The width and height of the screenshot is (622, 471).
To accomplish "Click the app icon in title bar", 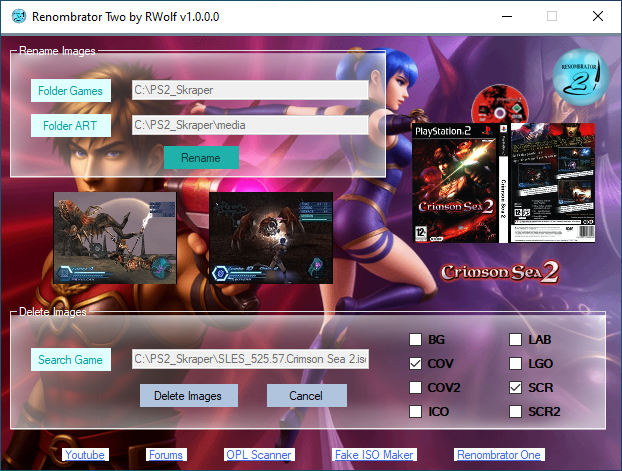I will click(x=18, y=17).
